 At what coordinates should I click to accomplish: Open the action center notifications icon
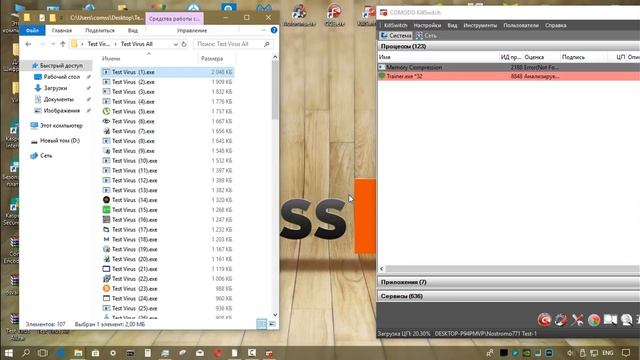point(626,353)
